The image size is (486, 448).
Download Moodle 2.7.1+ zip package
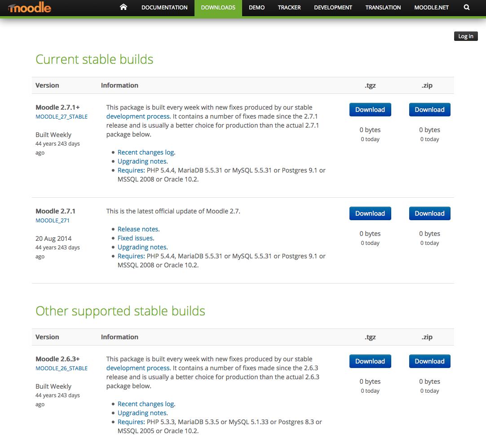(x=429, y=110)
